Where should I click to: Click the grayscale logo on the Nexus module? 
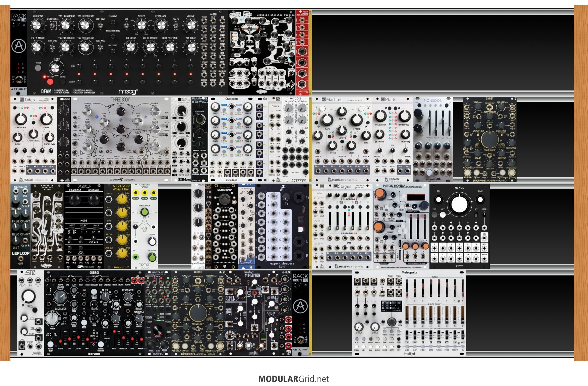click(x=459, y=266)
